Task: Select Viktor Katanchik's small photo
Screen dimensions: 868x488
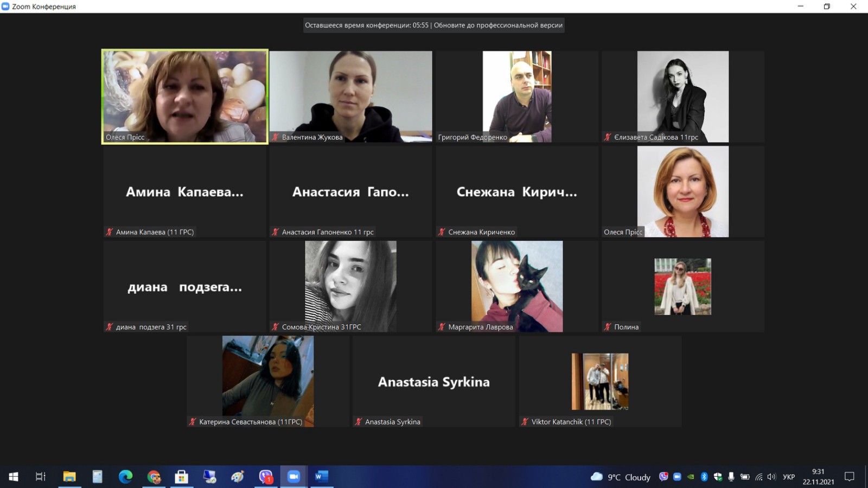Action: click(600, 381)
